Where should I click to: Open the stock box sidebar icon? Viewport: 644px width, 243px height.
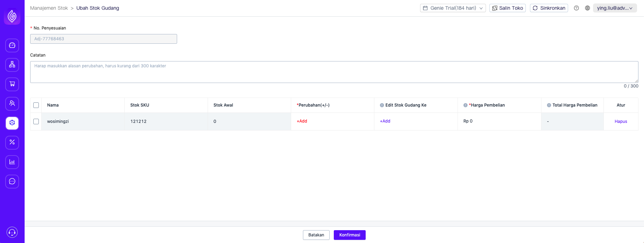tap(12, 123)
